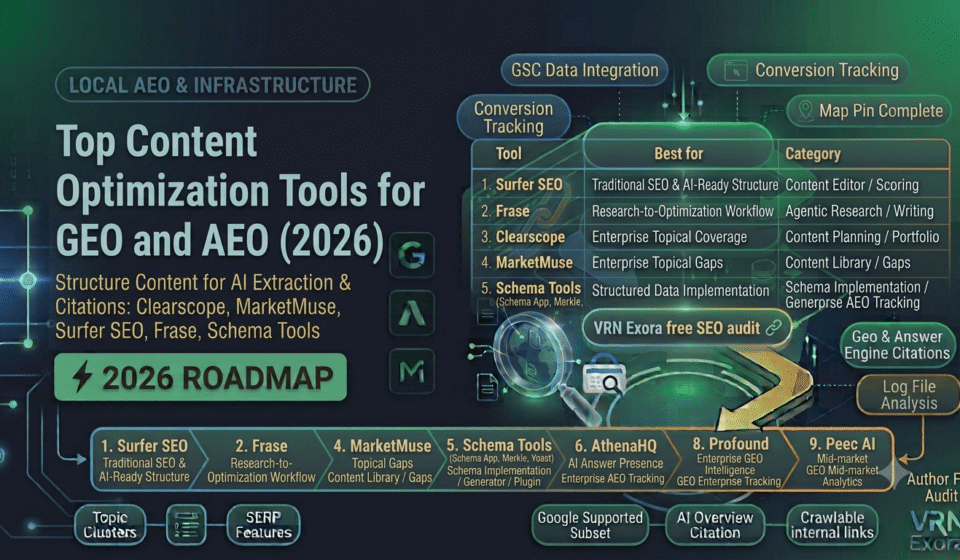960x560 pixels.
Task: Click the Schema Tools table row name
Action: pyautogui.click(x=538, y=288)
